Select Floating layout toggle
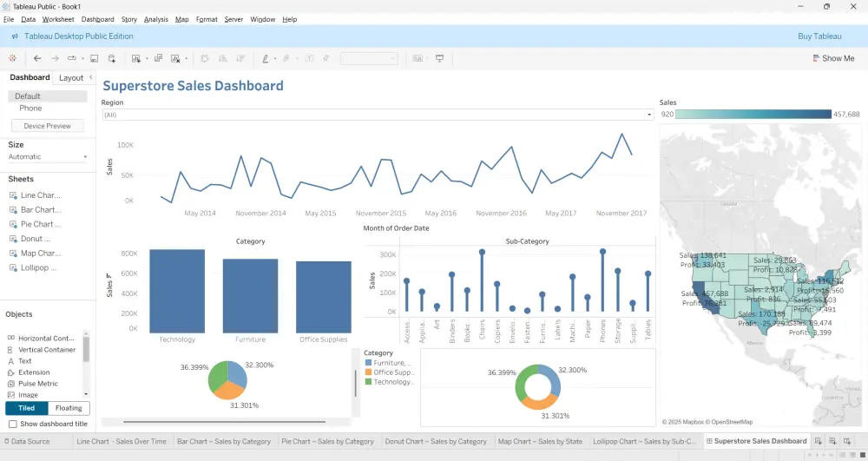Screen dimensions: 868x461 (69, 408)
